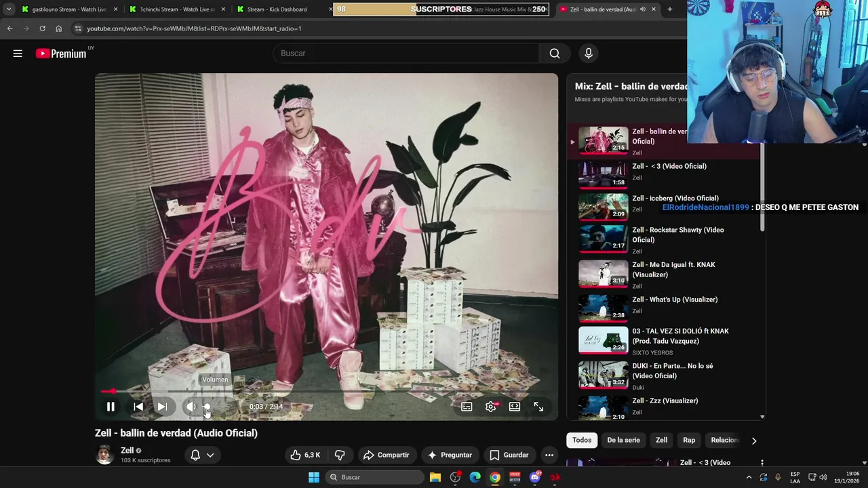Open Zell channel avatar
Image resolution: width=868 pixels, height=488 pixels.
coord(104,455)
